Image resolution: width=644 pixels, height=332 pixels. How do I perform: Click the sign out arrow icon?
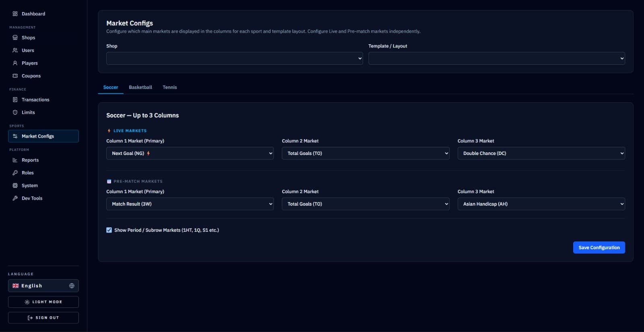click(30, 318)
